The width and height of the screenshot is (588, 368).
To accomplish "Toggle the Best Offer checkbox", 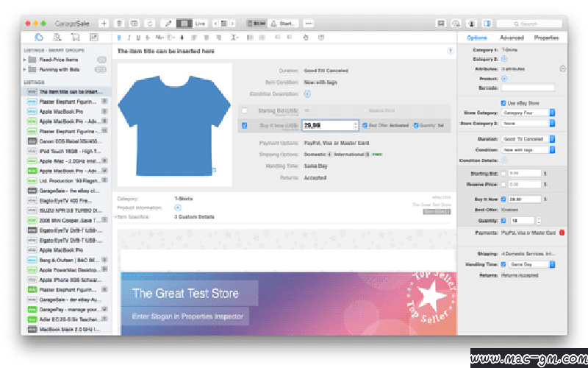I will pos(365,125).
